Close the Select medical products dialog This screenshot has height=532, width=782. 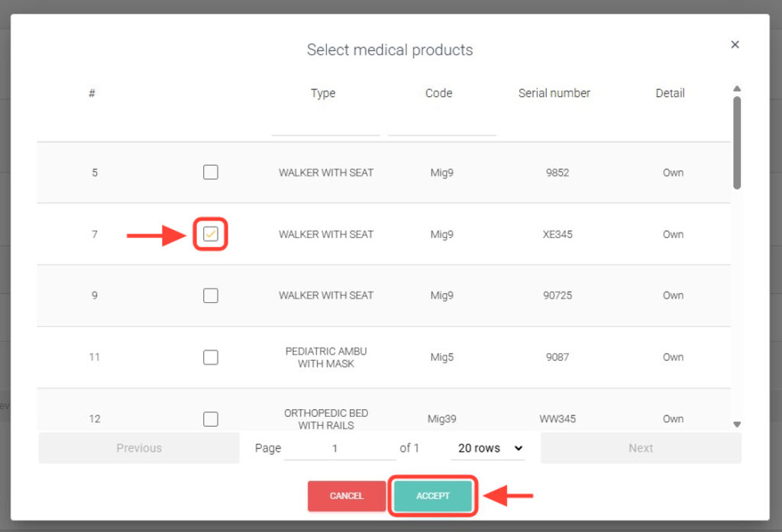coord(735,45)
